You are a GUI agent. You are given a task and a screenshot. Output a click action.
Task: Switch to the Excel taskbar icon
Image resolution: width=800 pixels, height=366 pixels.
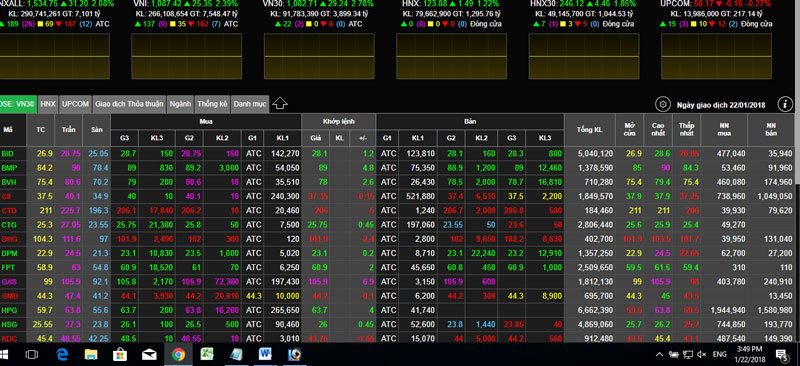pos(207,354)
